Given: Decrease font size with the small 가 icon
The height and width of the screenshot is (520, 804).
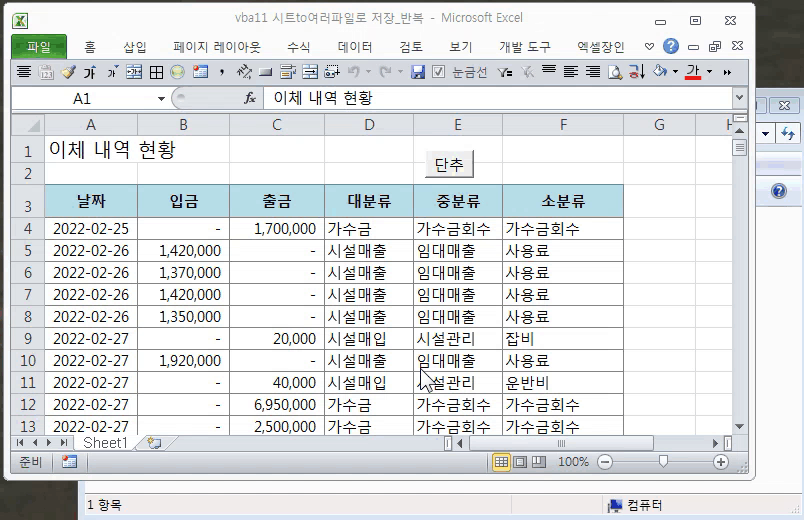Looking at the screenshot, I should pyautogui.click(x=112, y=72).
